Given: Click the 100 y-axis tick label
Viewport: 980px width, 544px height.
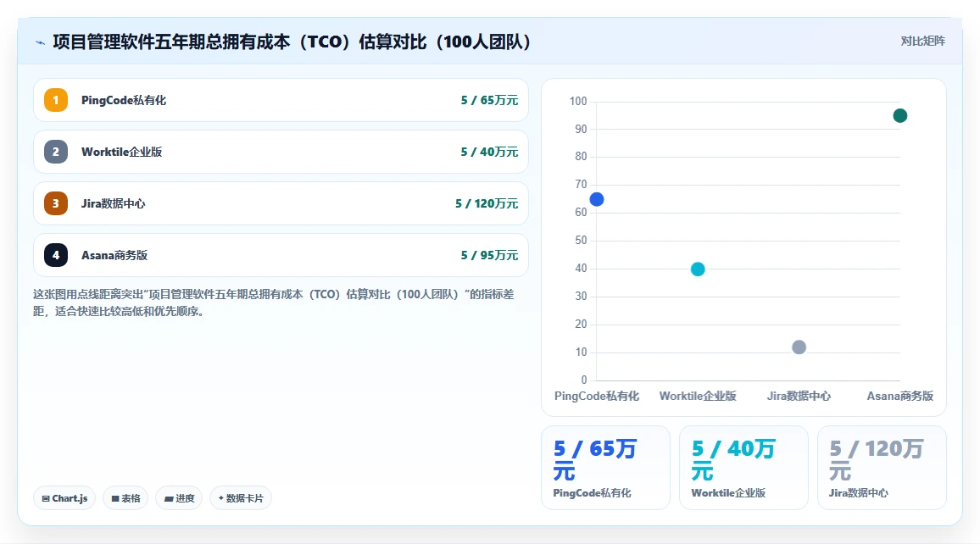Looking at the screenshot, I should (x=578, y=101).
